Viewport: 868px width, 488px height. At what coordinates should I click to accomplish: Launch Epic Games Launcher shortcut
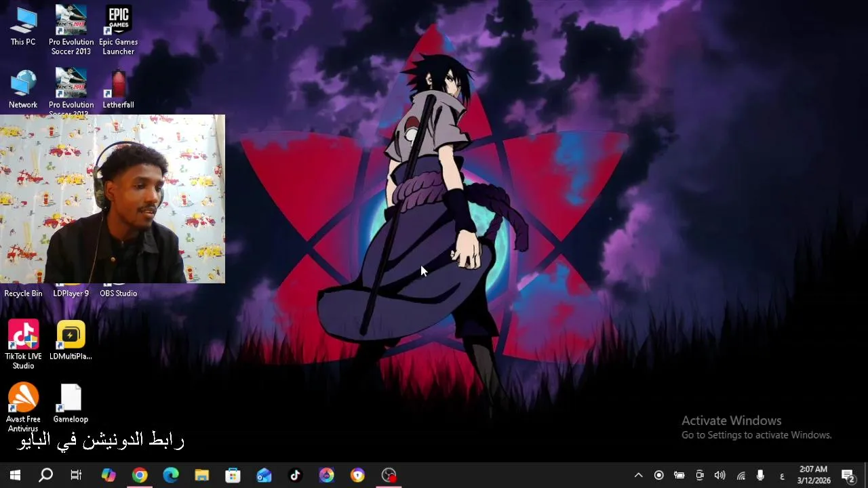pos(119,30)
